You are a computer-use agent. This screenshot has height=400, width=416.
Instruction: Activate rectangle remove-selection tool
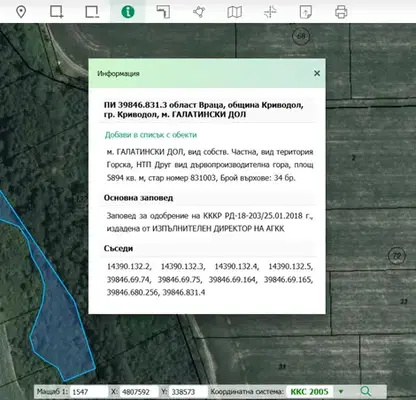(92, 12)
